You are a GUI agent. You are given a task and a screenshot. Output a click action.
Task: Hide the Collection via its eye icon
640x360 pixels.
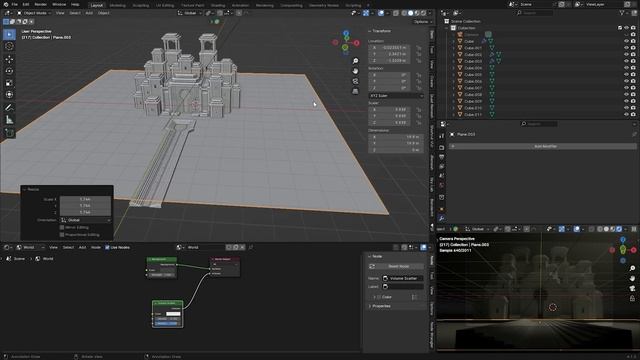pos(626,28)
